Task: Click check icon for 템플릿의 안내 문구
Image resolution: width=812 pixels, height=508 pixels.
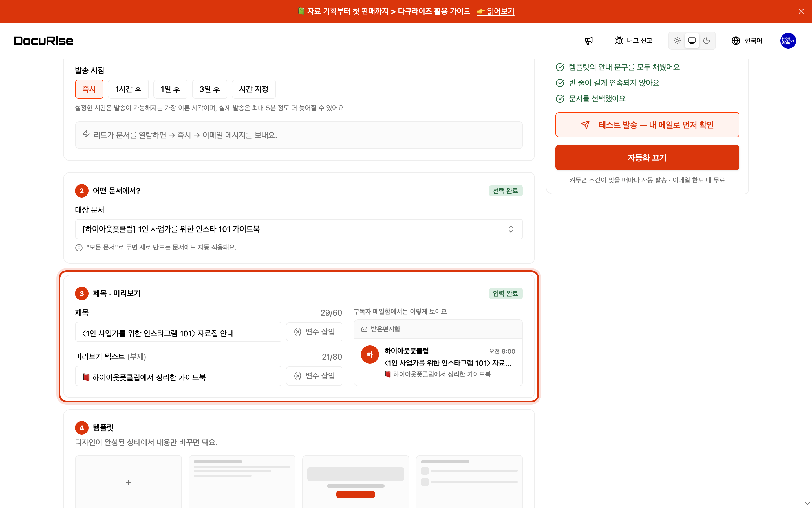Action: [x=560, y=67]
